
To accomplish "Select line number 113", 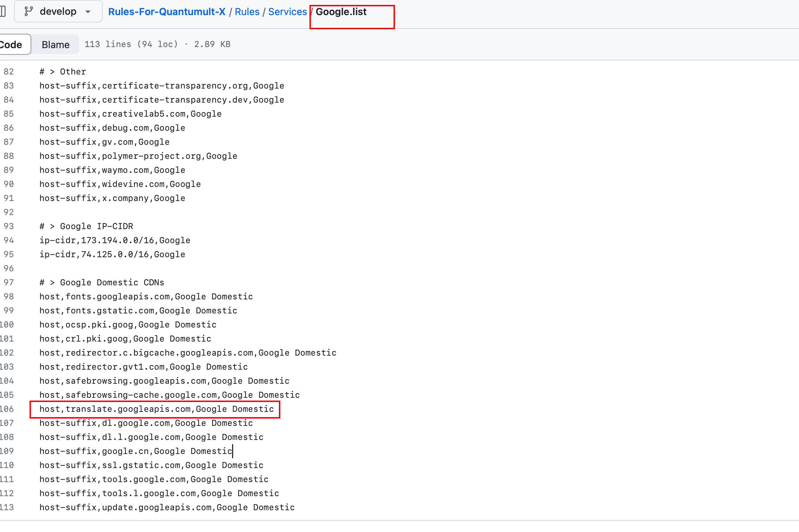I will (7, 507).
